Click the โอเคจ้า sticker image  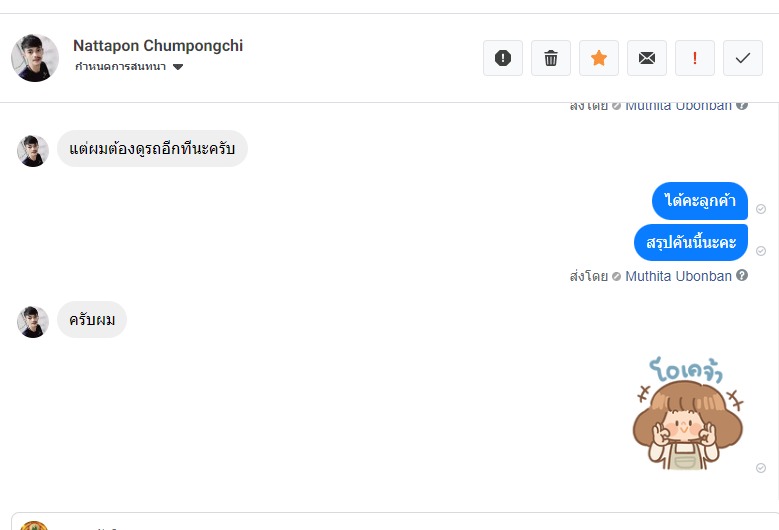coord(688,415)
